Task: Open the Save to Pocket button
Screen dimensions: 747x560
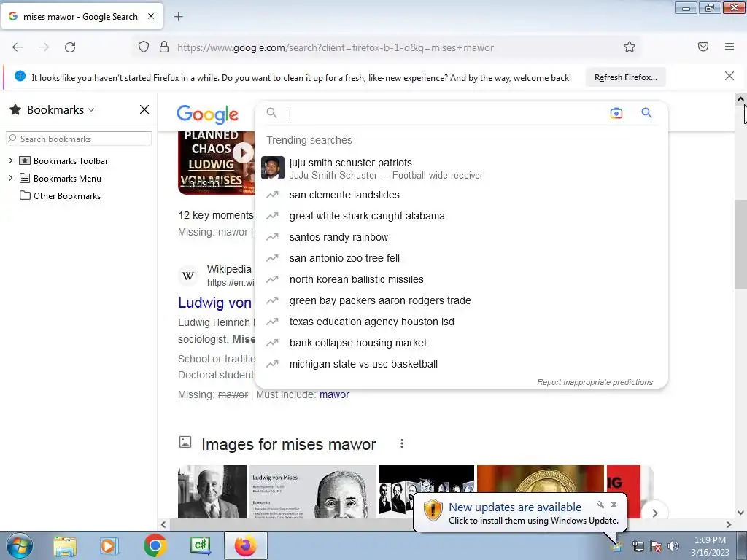Action: [703, 47]
